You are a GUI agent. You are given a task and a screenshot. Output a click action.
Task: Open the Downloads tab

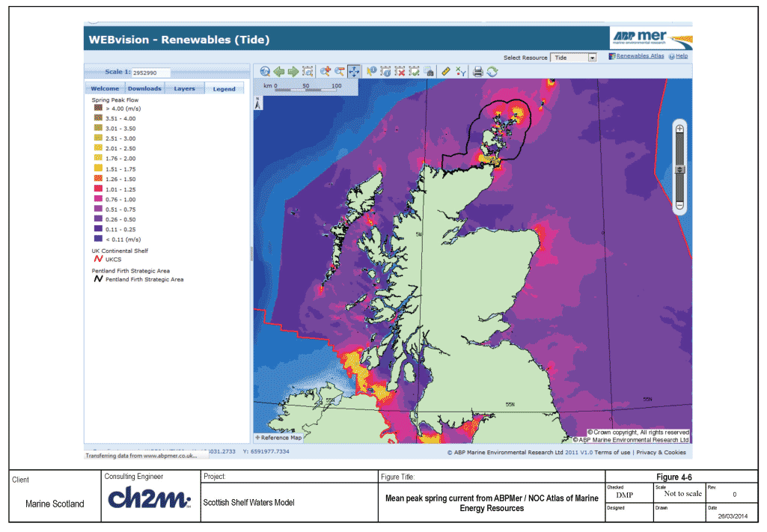coord(144,88)
